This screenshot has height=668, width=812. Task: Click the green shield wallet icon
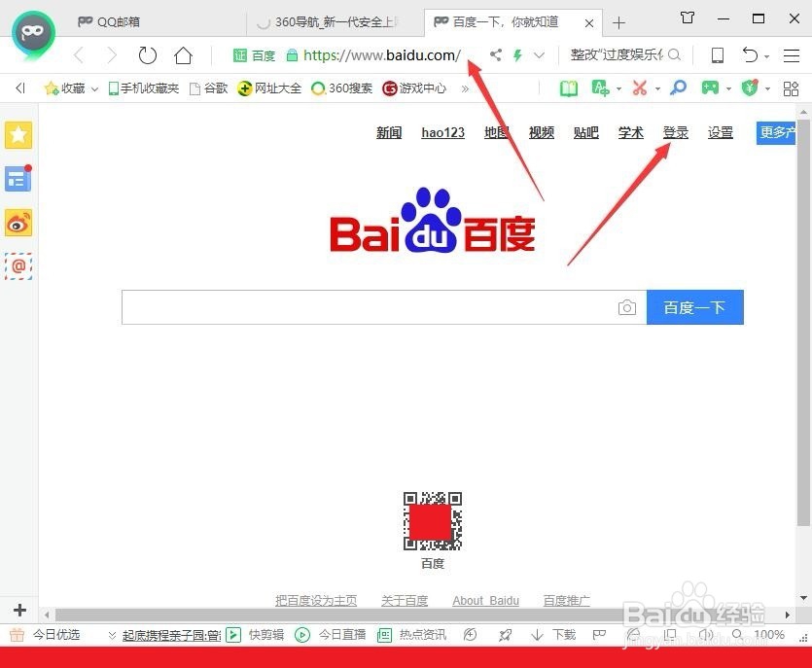(x=750, y=88)
